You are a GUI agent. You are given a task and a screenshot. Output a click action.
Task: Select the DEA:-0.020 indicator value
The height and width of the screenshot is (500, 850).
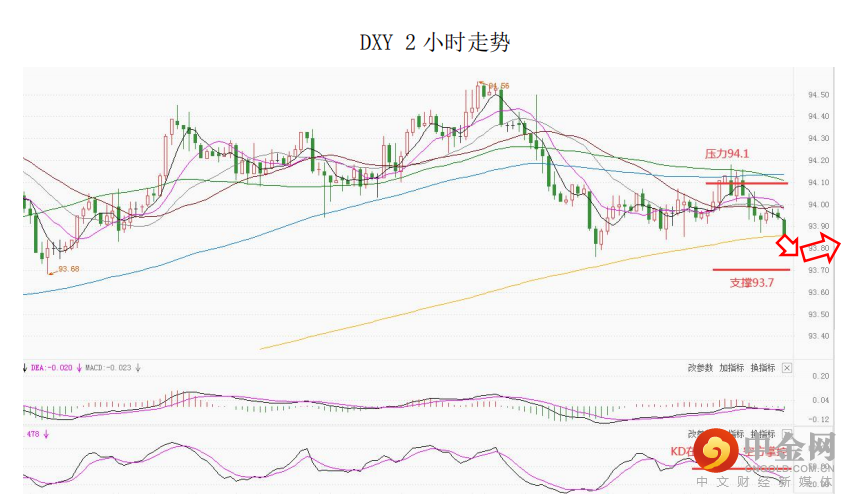(x=51, y=368)
